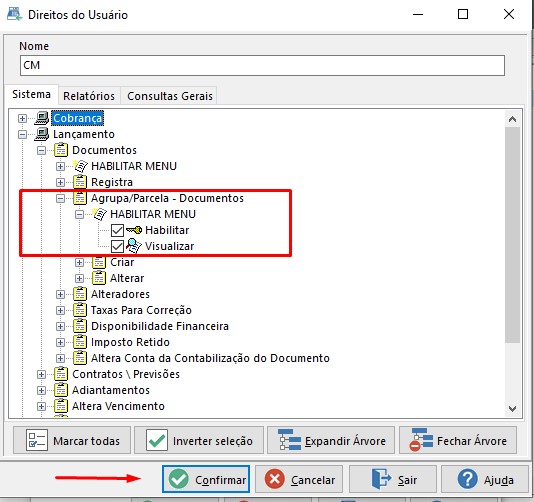Click the clipboard icon of Agrupa/Parcela - Documentos
Viewport: 534px width, 502px height.
point(80,198)
